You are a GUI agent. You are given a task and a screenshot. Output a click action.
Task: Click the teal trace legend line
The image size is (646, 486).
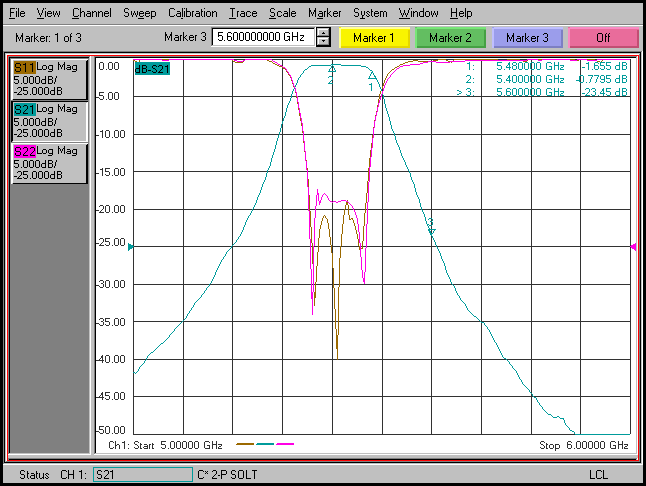pos(265,444)
